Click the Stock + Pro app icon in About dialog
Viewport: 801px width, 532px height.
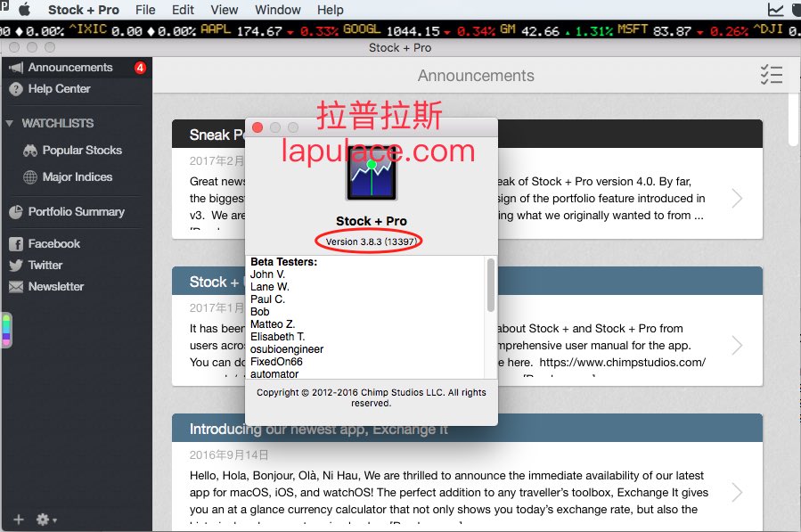click(x=372, y=174)
